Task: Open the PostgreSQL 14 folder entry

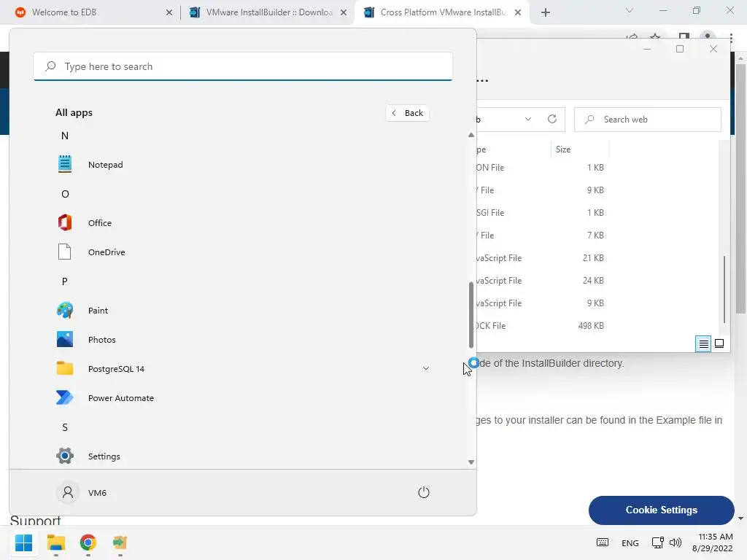Action: click(x=242, y=368)
